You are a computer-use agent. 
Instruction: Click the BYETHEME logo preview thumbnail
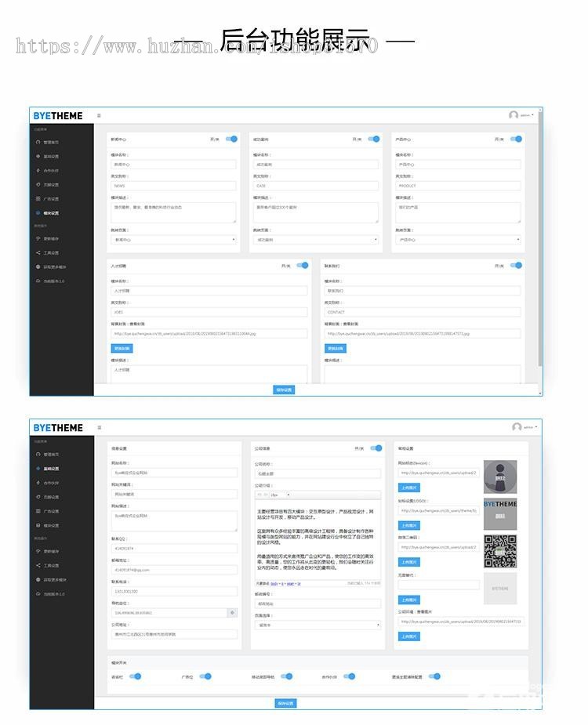pos(500,513)
